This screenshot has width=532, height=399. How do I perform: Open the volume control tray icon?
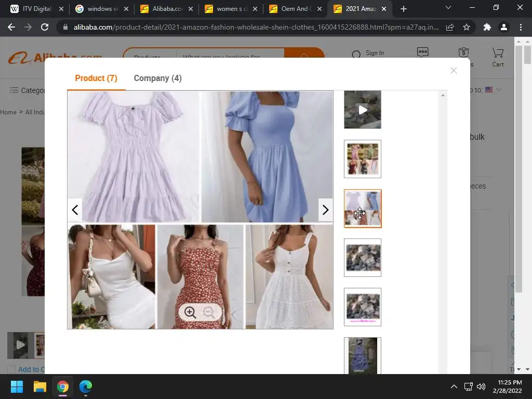[x=481, y=387]
